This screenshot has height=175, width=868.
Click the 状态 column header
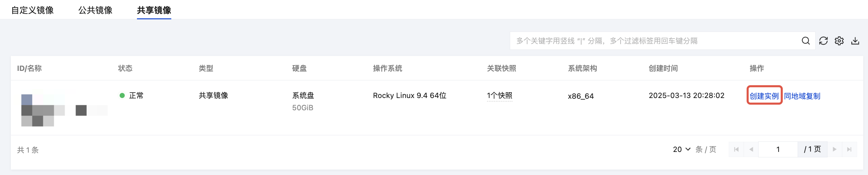pos(125,69)
